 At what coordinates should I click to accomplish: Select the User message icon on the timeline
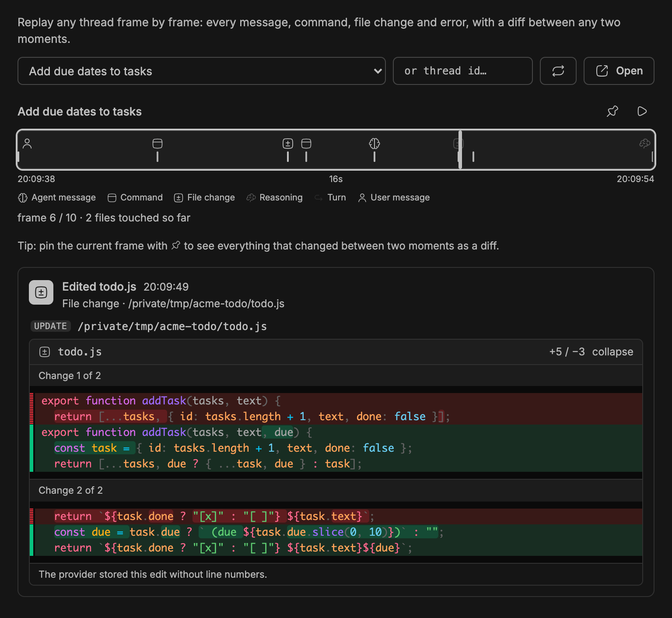[27, 144]
